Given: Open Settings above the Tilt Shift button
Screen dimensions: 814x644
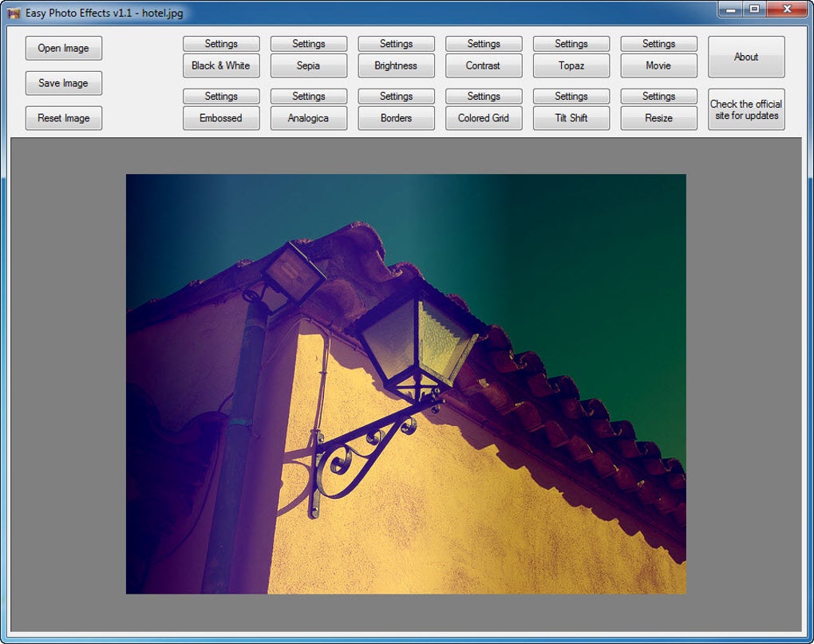Looking at the screenshot, I should coord(571,96).
